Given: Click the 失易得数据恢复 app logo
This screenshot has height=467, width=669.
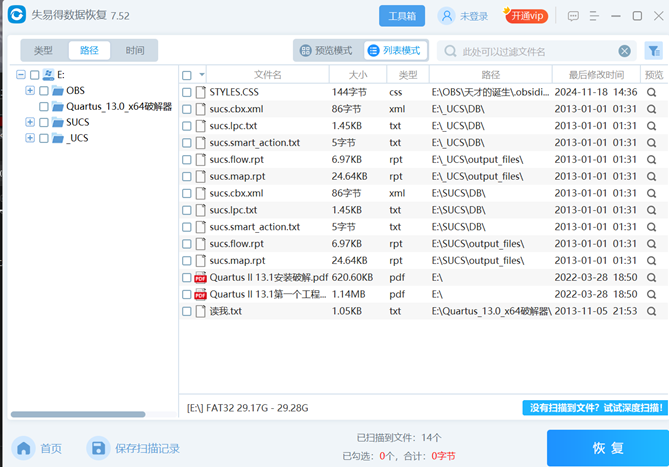Looking at the screenshot, I should [17, 15].
